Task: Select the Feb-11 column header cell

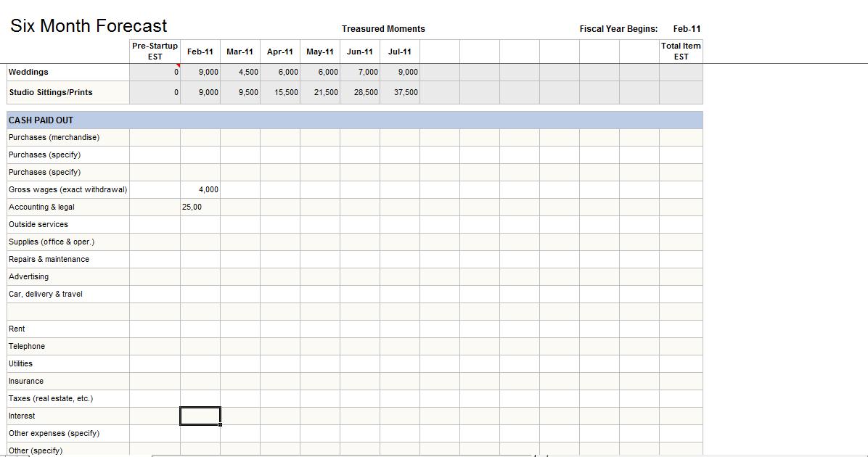Action: [x=200, y=52]
